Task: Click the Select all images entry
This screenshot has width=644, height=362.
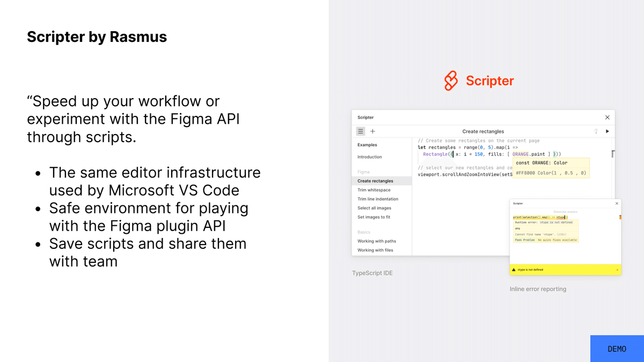Action: point(374,208)
